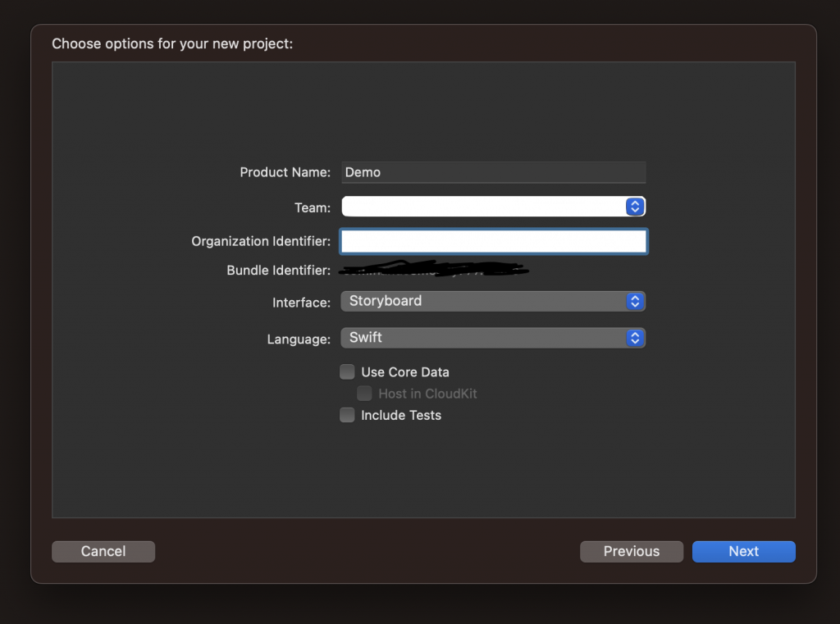The image size is (840, 624).
Task: Click the redacted Bundle Identifier value
Action: [x=435, y=269]
